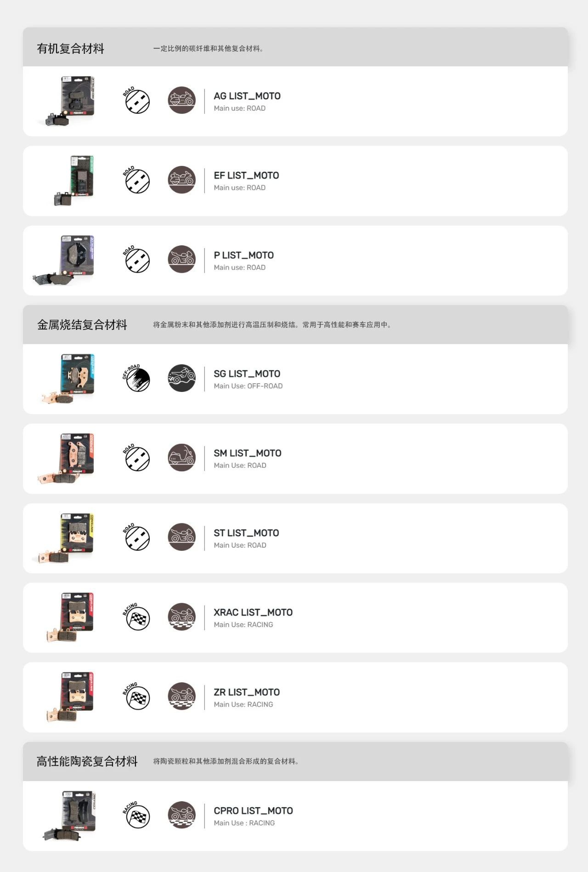Click the P LIST_MOTO brake pad thumbnail
588x872 pixels.
click(67, 260)
